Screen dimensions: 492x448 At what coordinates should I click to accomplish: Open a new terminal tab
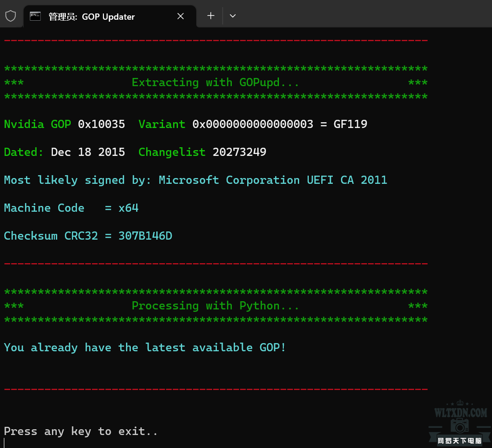pos(211,16)
